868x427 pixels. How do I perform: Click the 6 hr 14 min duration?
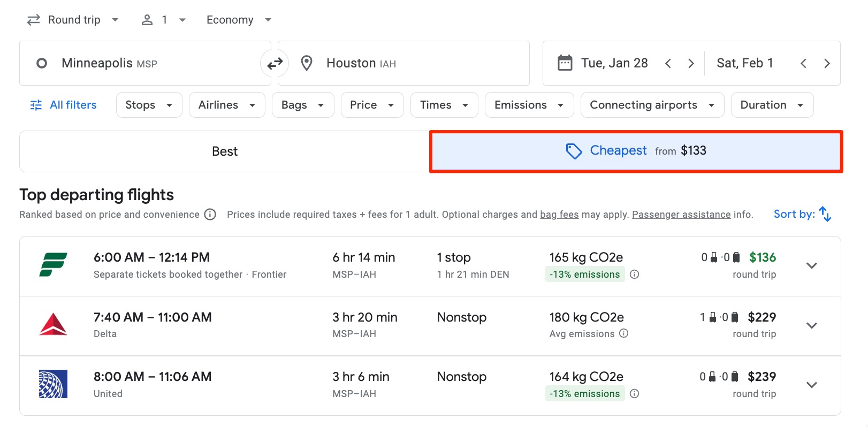coord(364,257)
